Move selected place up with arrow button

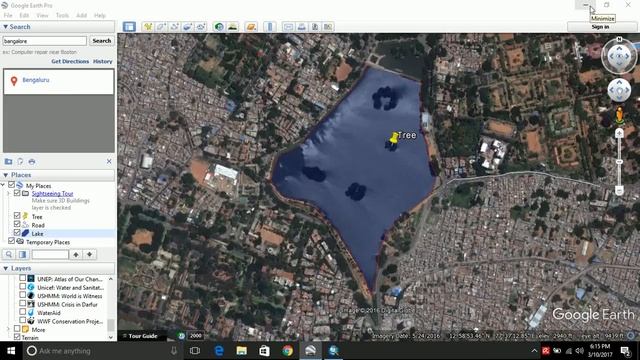76,254
